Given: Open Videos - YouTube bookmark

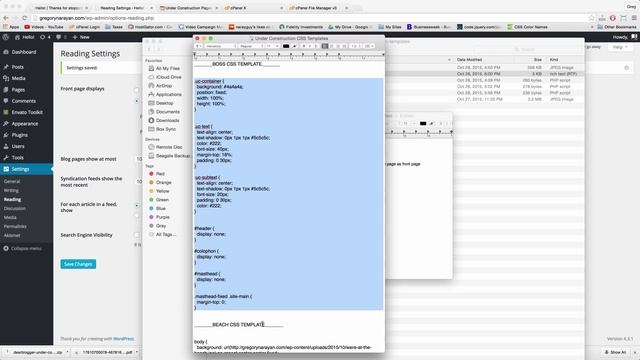Looking at the screenshot, I should (44, 27).
